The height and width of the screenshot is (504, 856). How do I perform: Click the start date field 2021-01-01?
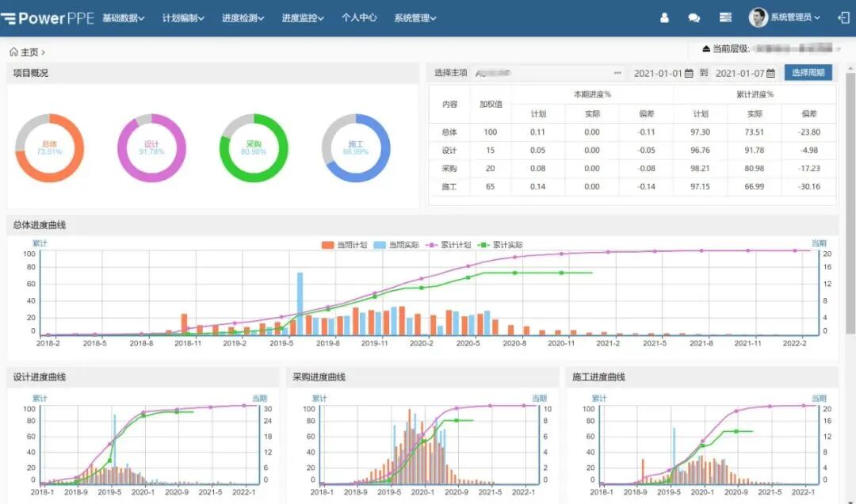click(x=663, y=73)
